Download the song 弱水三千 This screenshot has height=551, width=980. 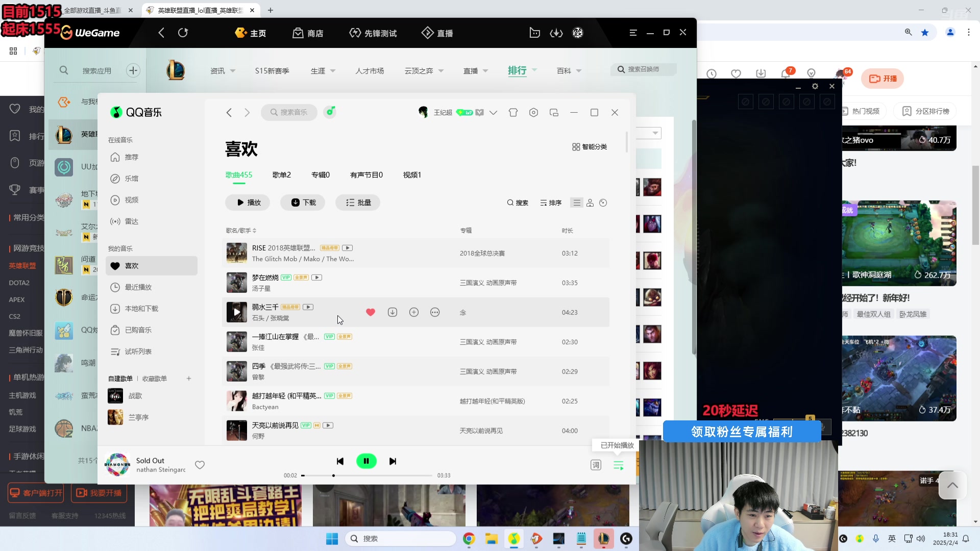point(393,312)
